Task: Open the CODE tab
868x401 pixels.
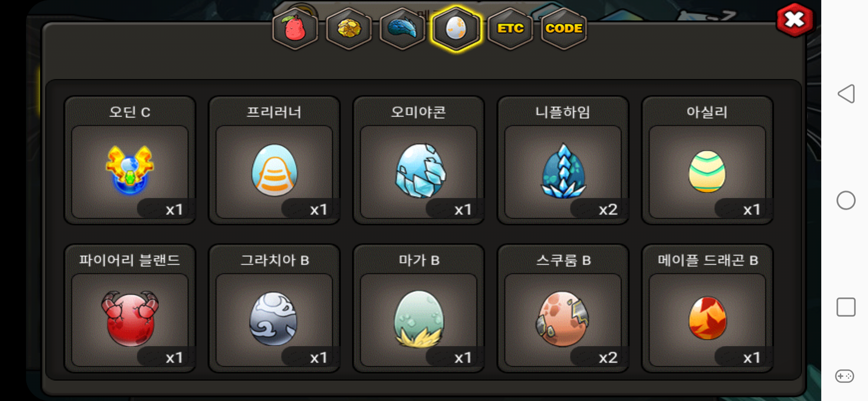Action: (564, 29)
